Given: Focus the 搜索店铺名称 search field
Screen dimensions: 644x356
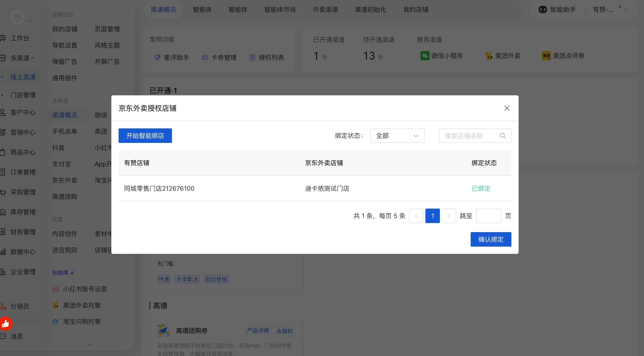Looking at the screenshot, I should pos(475,136).
